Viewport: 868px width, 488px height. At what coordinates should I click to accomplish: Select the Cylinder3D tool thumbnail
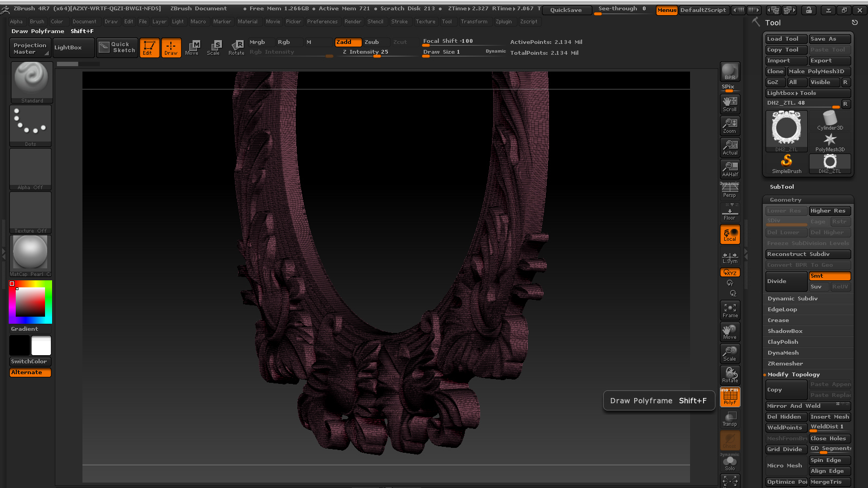829,120
